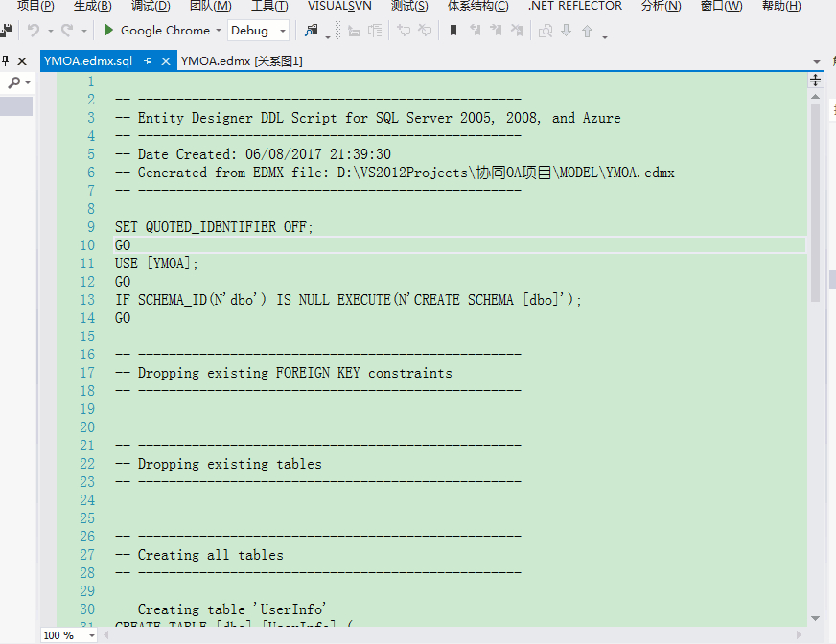The height and width of the screenshot is (644, 836).
Task: Open the 项目(P) menu
Action: tap(35, 6)
